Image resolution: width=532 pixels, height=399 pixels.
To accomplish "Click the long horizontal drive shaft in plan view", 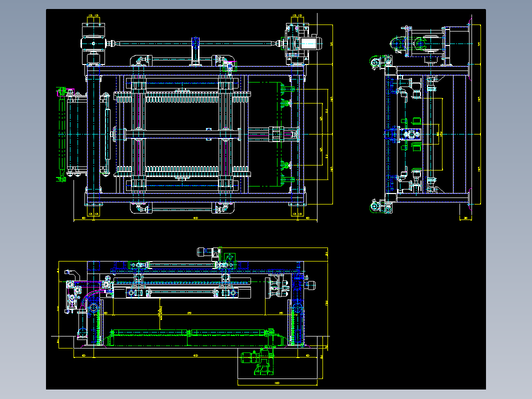I will click(195, 43).
